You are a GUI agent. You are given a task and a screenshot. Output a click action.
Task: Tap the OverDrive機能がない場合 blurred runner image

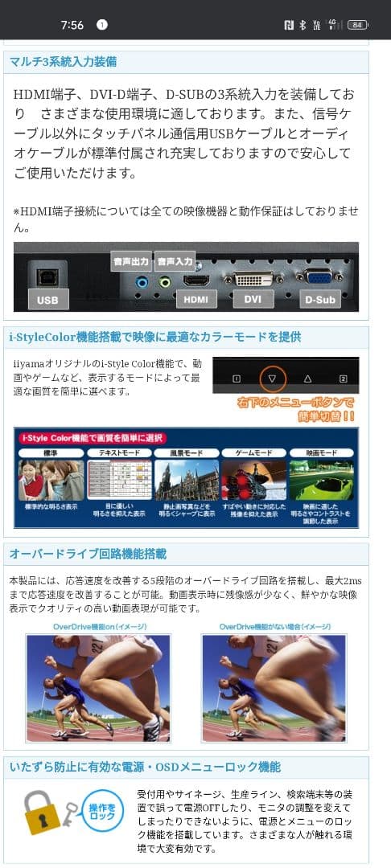274,688
